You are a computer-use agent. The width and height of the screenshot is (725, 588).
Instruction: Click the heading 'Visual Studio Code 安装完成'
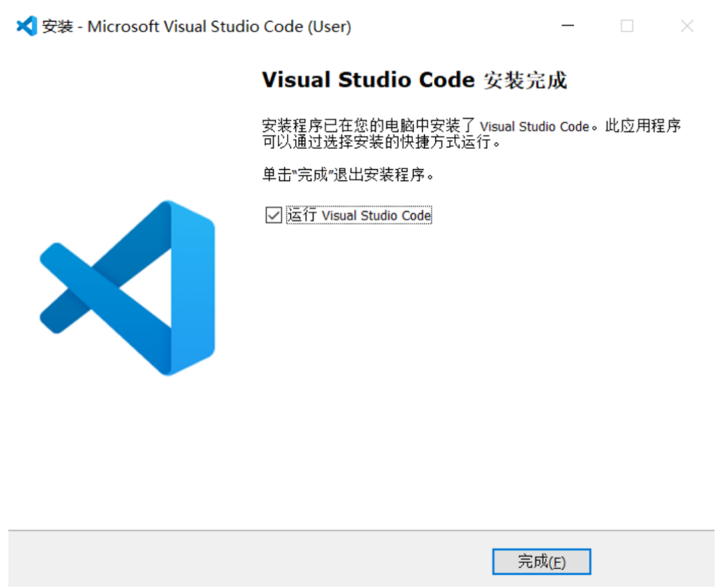[x=414, y=80]
